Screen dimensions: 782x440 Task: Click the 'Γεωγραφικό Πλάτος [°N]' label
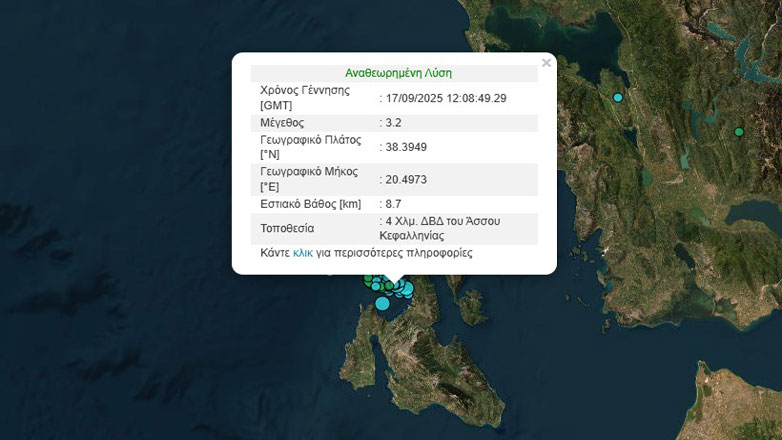(x=310, y=147)
